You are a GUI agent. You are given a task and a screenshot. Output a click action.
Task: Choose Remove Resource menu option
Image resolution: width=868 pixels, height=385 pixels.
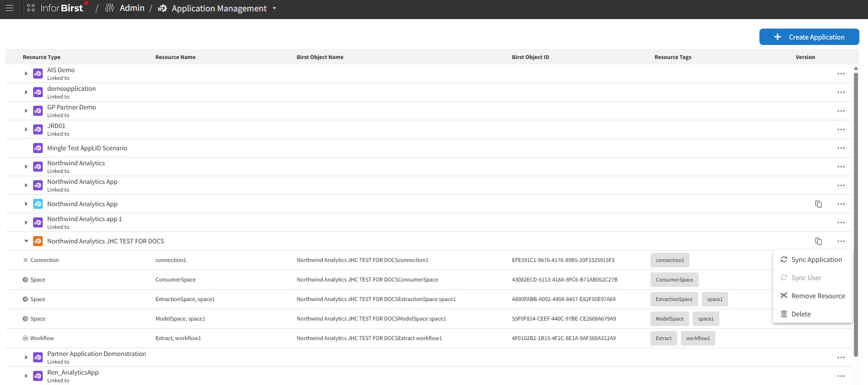[812, 296]
